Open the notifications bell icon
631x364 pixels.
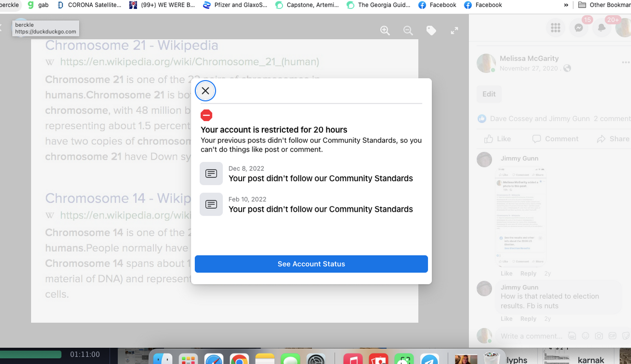point(602,28)
